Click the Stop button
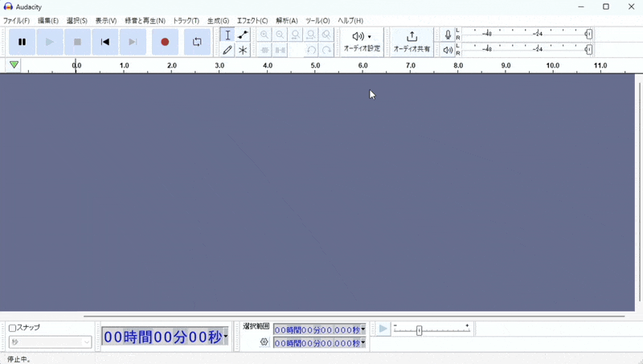The height and width of the screenshot is (364, 643). click(77, 42)
